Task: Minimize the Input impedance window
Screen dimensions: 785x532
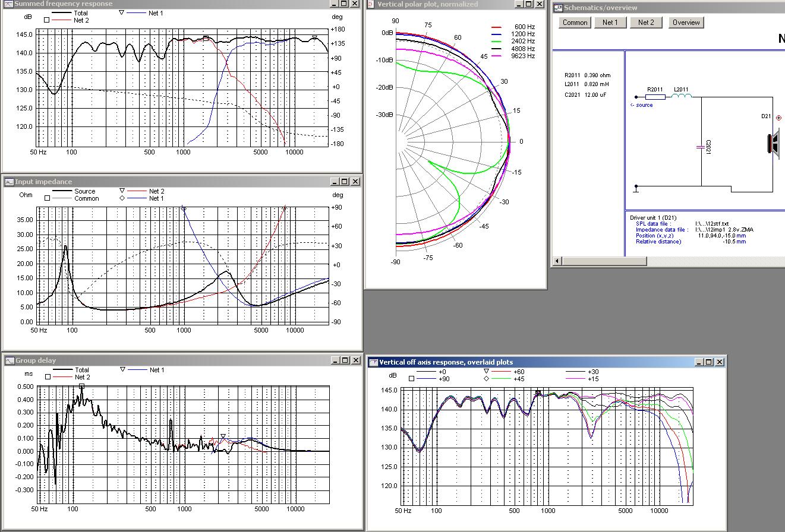Action: click(x=335, y=182)
